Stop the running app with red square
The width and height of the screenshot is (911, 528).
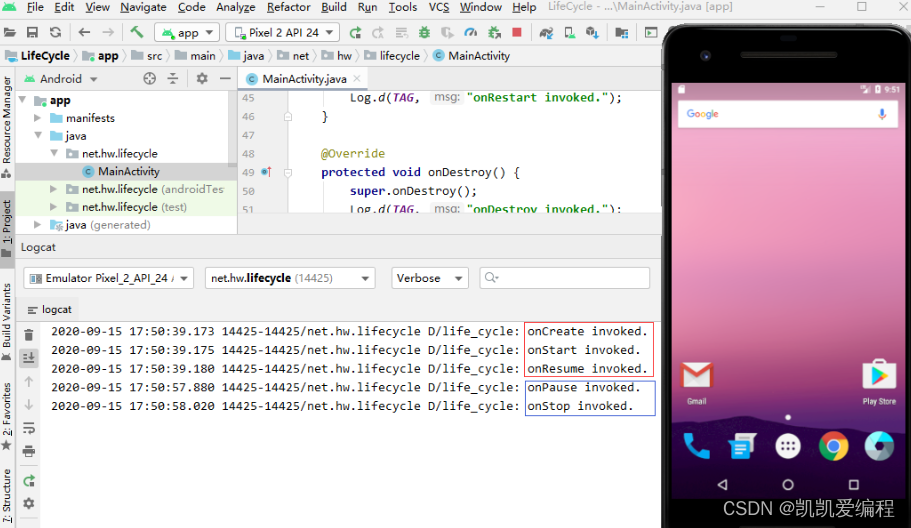pyautogui.click(x=517, y=33)
